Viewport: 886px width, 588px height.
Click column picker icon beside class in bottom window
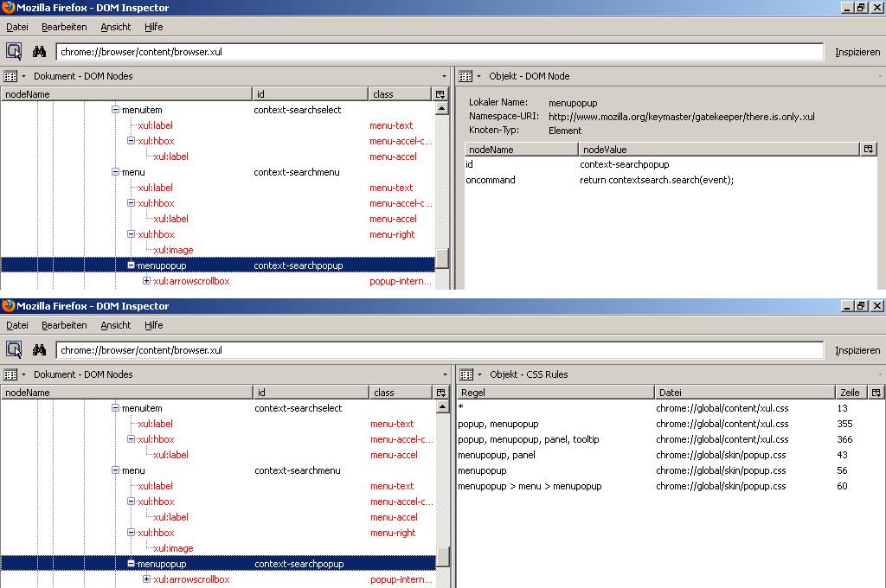(x=440, y=392)
